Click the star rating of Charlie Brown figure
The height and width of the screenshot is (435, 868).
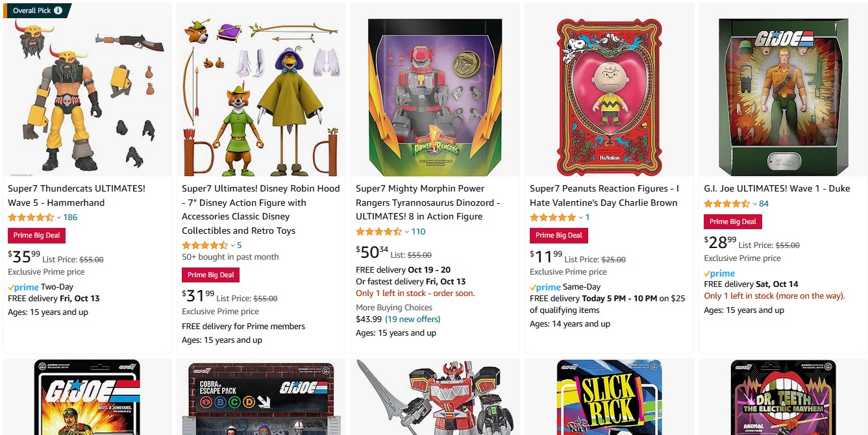(552, 217)
